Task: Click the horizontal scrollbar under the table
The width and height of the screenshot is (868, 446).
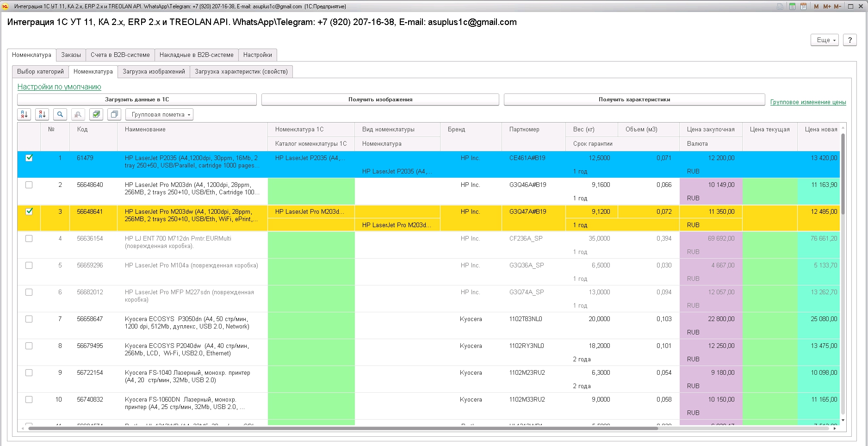Action: (x=342, y=428)
